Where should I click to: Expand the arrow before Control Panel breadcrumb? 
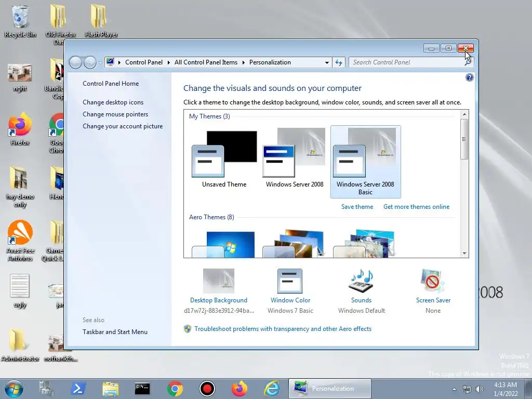[119, 62]
